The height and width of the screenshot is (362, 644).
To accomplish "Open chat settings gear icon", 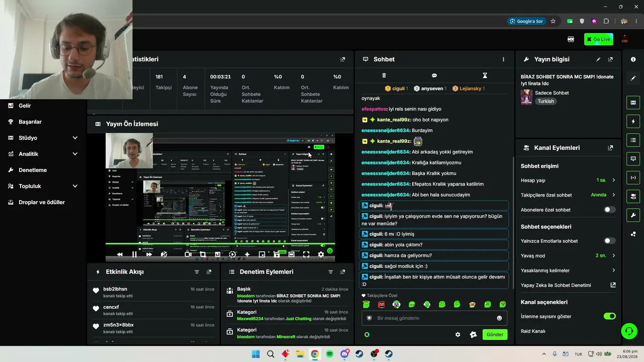I will click(x=458, y=334).
